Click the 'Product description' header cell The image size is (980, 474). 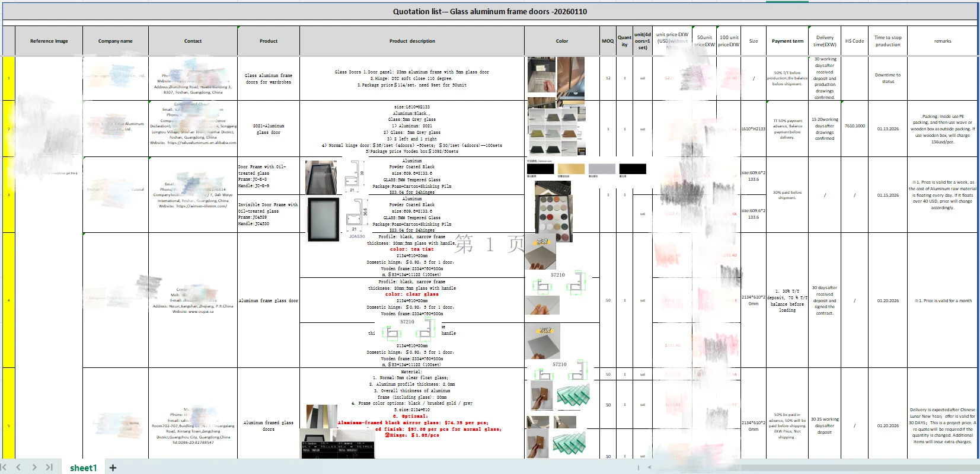tap(412, 41)
